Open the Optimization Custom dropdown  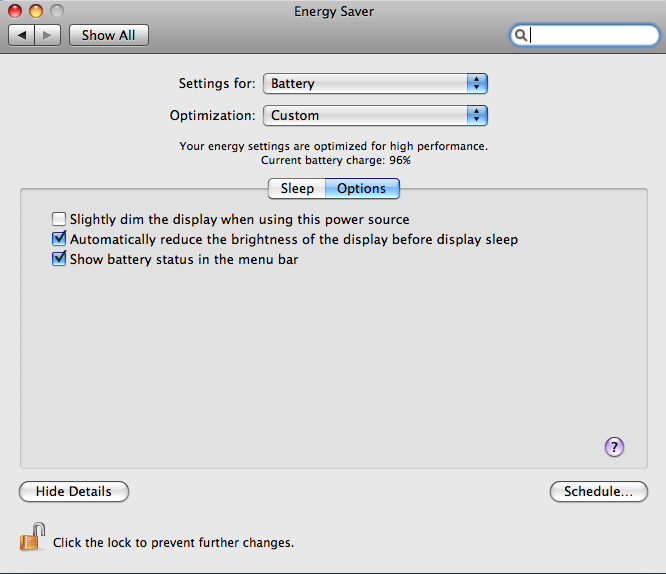coord(375,116)
